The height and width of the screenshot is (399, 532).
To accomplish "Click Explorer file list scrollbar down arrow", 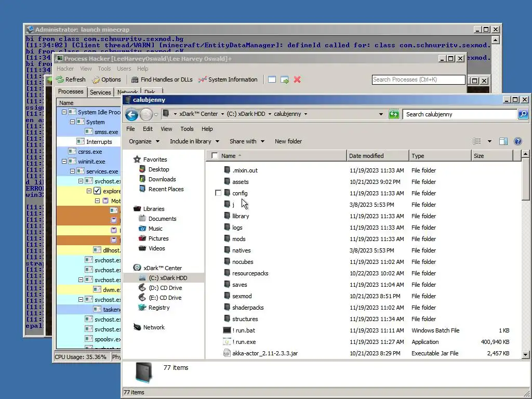I will coord(526,354).
